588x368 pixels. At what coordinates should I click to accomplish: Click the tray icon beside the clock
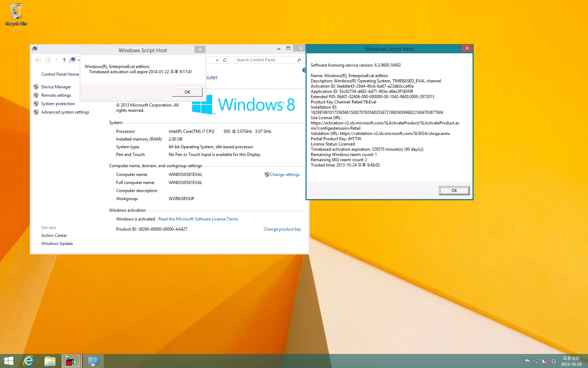coord(554,361)
